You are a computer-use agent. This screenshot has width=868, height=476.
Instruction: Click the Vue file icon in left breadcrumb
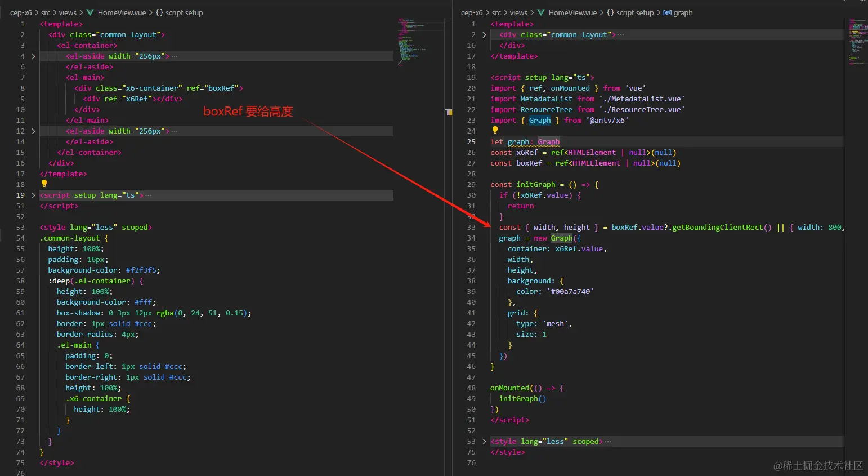pyautogui.click(x=90, y=12)
